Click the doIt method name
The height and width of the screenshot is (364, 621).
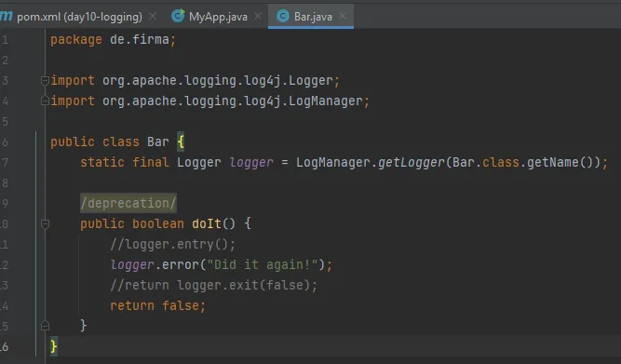click(x=207, y=223)
